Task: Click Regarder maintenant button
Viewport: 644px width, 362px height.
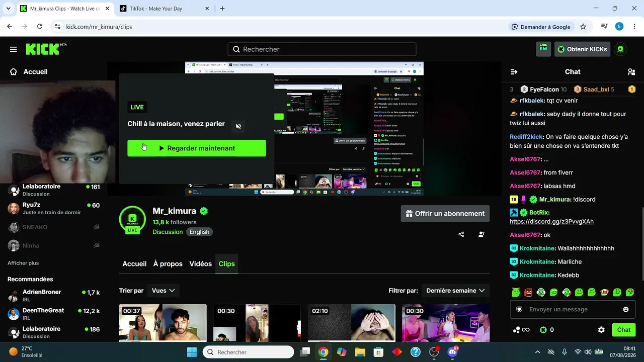Action: tap(197, 148)
